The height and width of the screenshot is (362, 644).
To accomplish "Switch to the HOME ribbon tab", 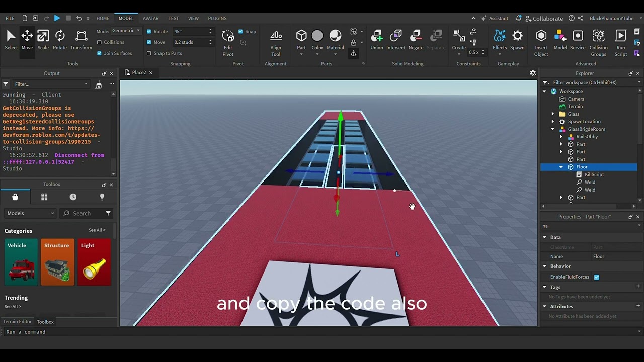I will point(103,18).
